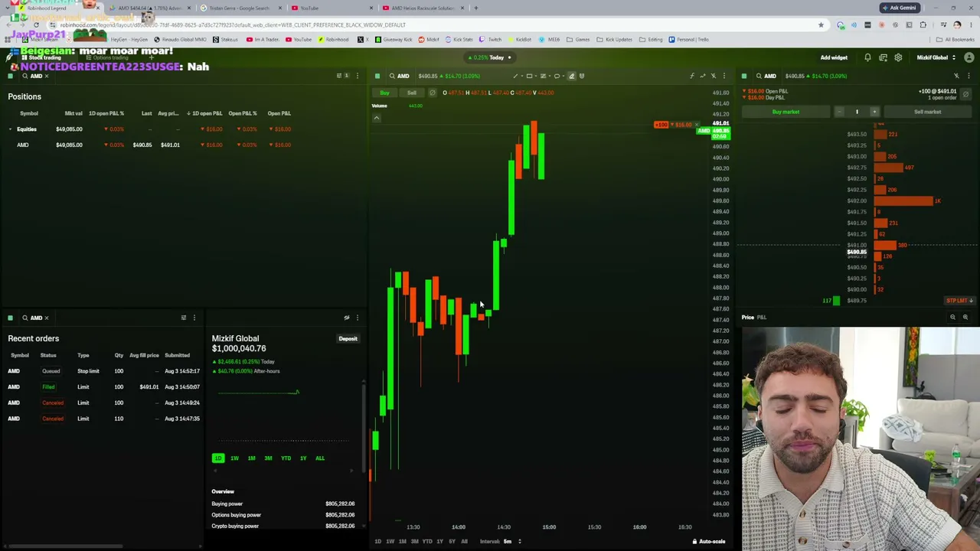
Task: Click the chart unlink crossed icon
Action: tap(714, 76)
